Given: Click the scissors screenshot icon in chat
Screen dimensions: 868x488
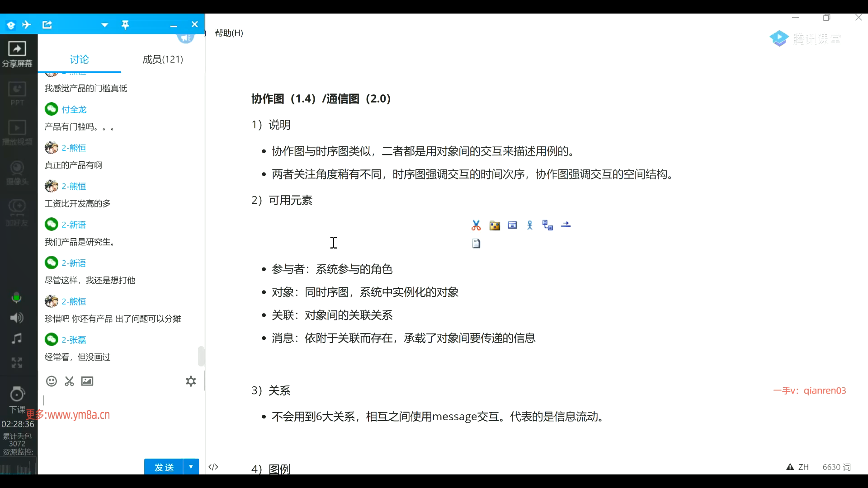Looking at the screenshot, I should (69, 381).
